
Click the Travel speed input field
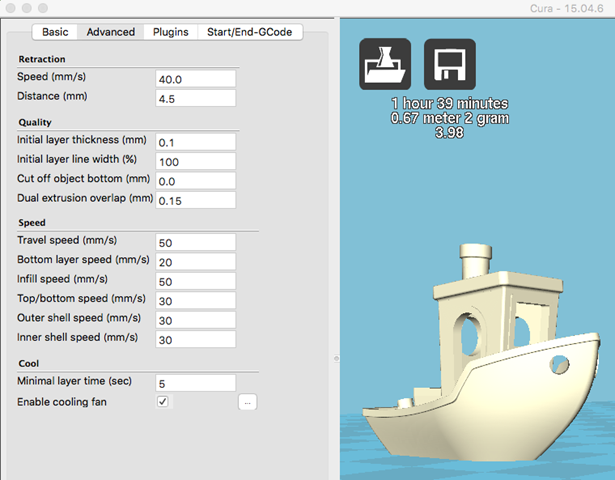point(195,242)
